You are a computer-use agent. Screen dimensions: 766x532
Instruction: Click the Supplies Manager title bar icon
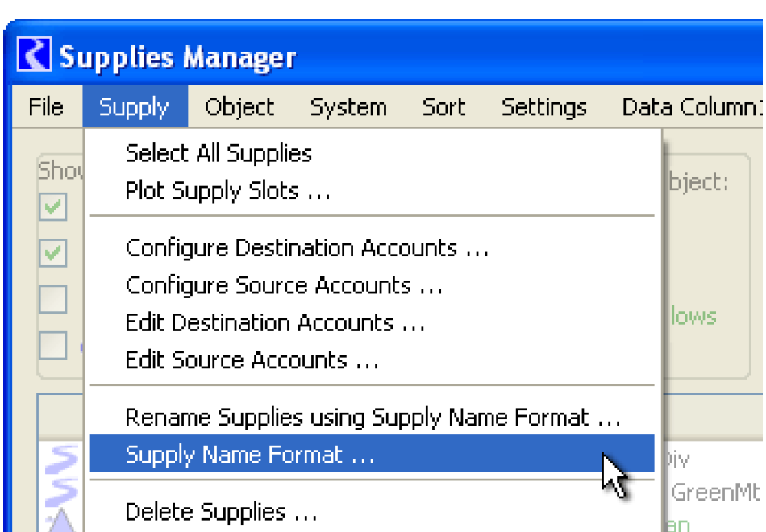tap(35, 56)
